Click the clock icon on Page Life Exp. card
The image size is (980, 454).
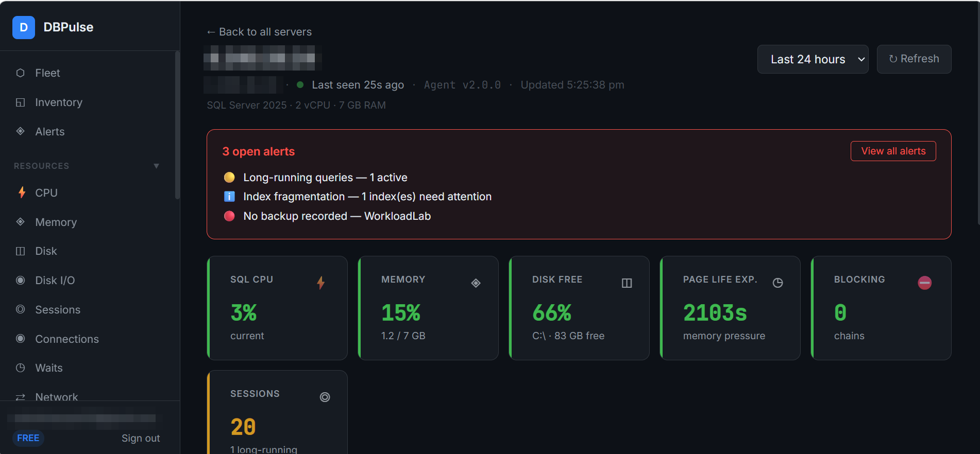click(x=778, y=283)
